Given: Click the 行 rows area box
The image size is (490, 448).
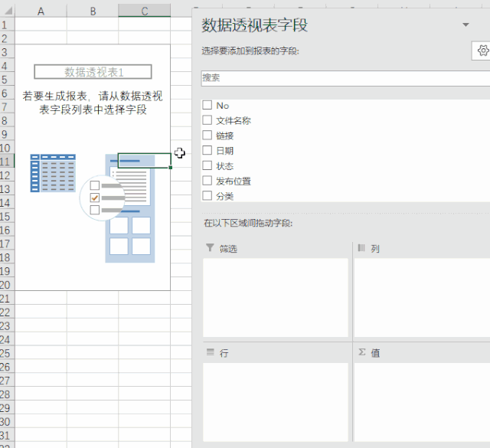Looking at the screenshot, I should (276, 402).
